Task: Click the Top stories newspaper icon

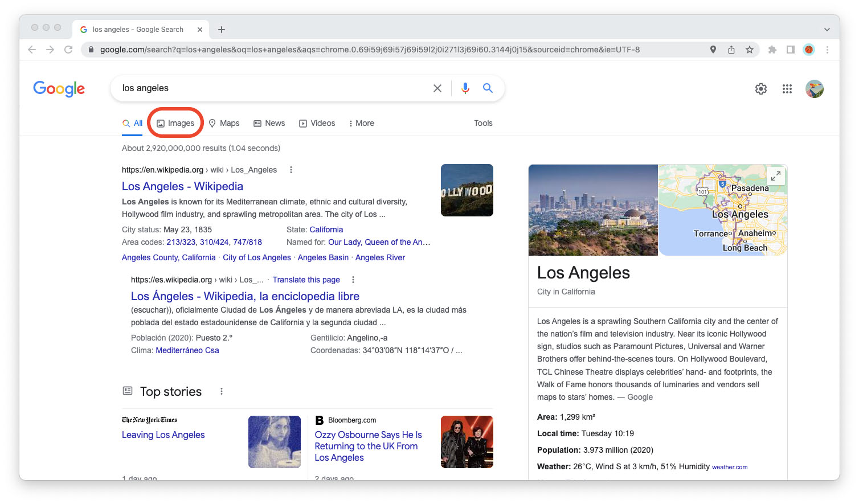Action: coord(128,391)
